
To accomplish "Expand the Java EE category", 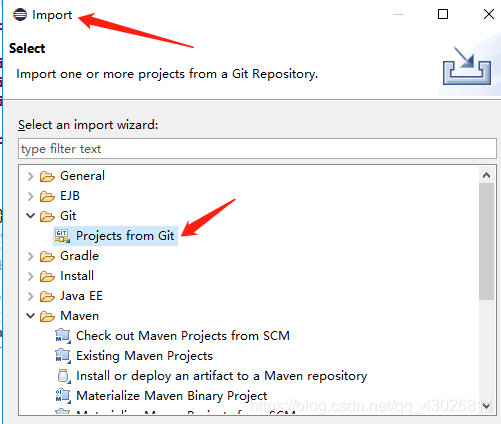I will click(x=30, y=296).
